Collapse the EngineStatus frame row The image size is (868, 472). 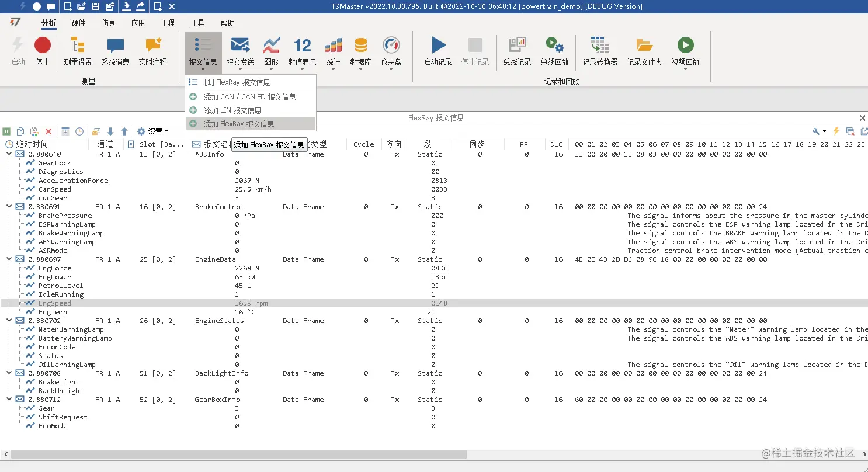9,321
